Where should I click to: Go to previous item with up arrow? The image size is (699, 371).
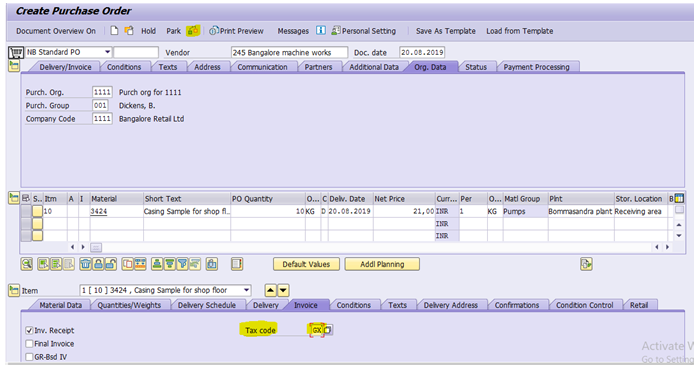pyautogui.click(x=270, y=290)
